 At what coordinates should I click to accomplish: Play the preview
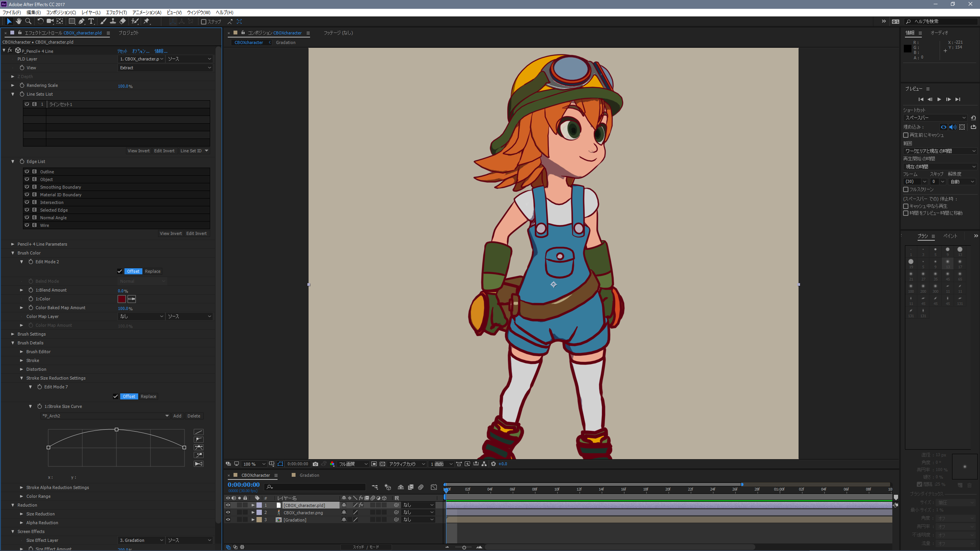point(939,99)
